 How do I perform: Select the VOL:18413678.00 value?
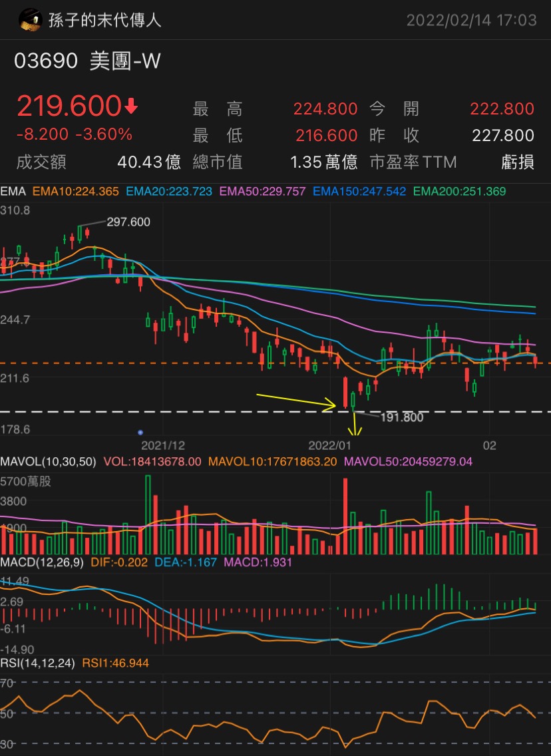152,461
